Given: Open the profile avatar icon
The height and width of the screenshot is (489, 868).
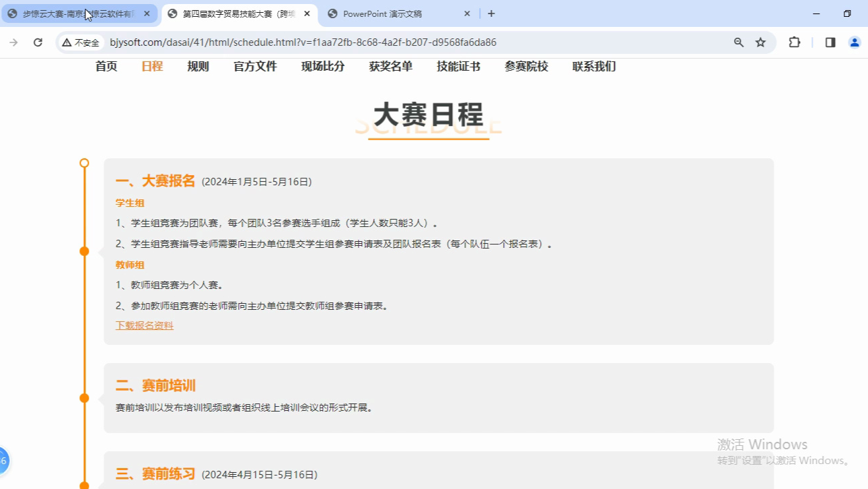Looking at the screenshot, I should (855, 42).
